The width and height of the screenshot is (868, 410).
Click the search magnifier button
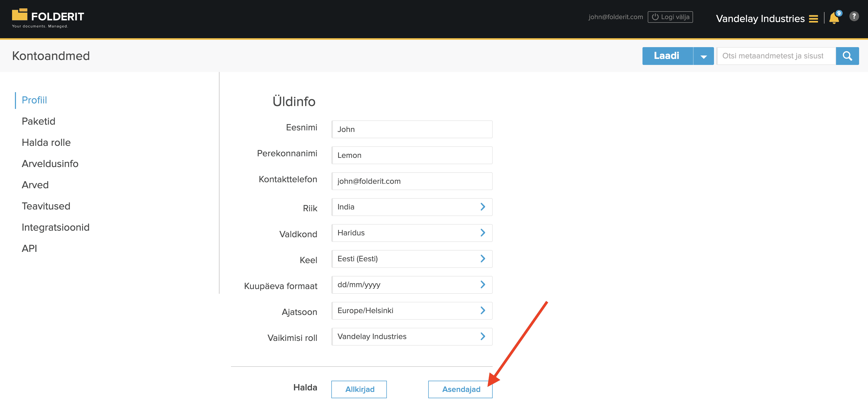tap(847, 56)
